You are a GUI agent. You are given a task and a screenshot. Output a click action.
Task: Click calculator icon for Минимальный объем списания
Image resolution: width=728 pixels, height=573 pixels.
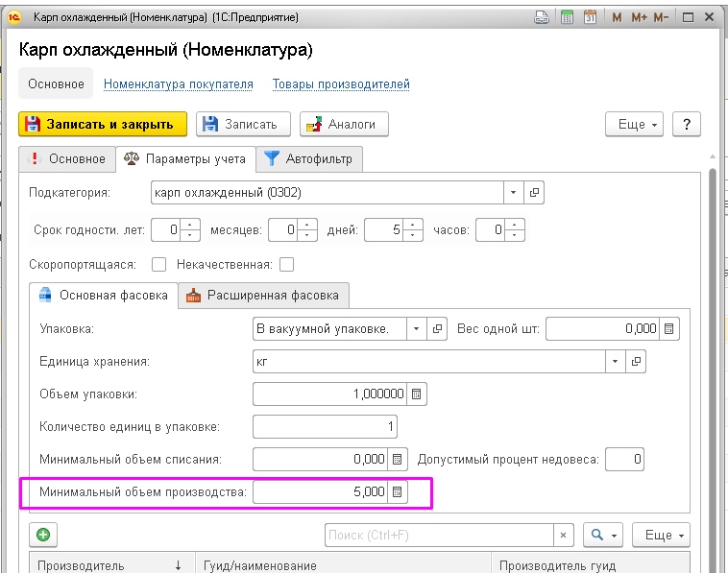[398, 460]
